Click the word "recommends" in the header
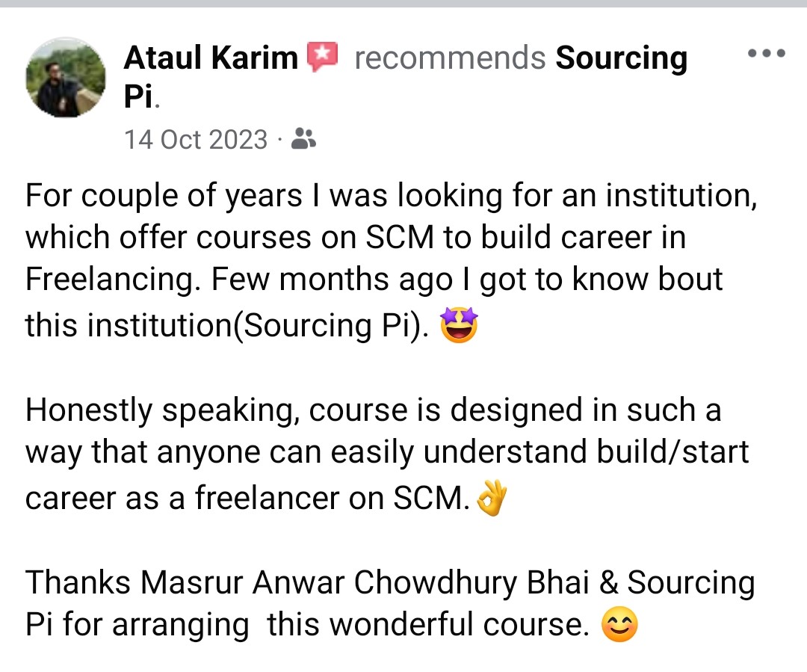The image size is (807, 672). (x=450, y=58)
